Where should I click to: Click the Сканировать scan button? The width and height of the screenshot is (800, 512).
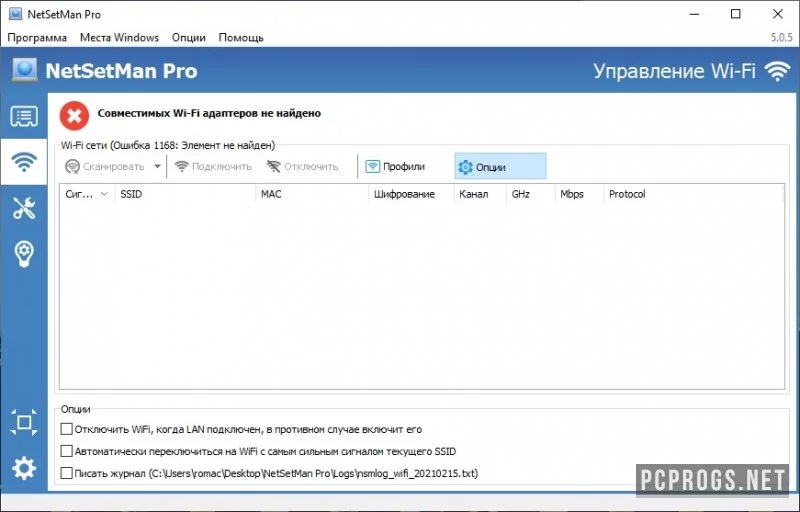[105, 167]
